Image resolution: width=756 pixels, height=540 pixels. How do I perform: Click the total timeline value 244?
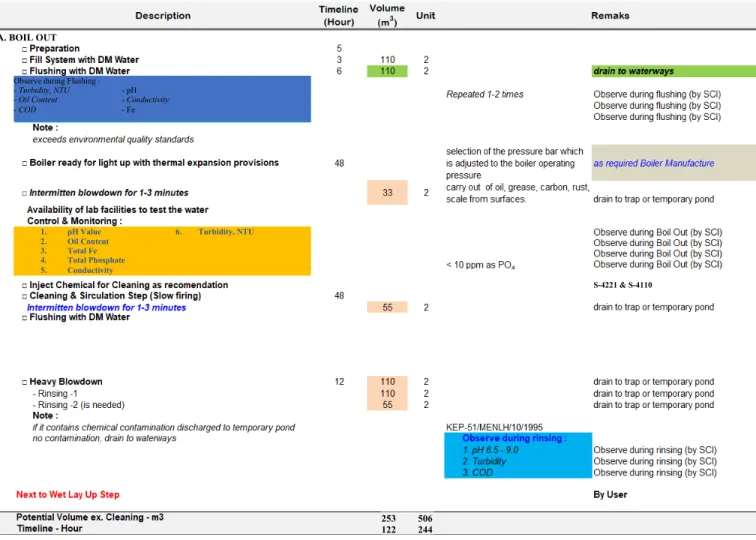tap(425, 530)
